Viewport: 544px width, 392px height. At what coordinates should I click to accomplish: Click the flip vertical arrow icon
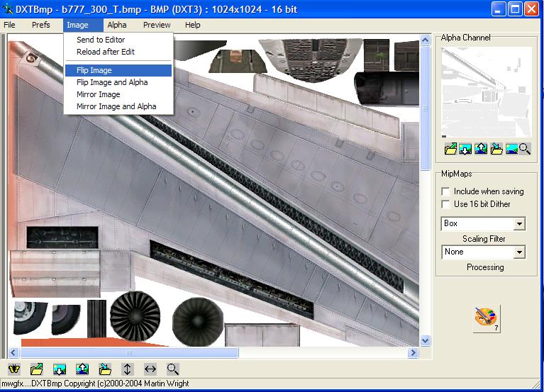click(128, 369)
